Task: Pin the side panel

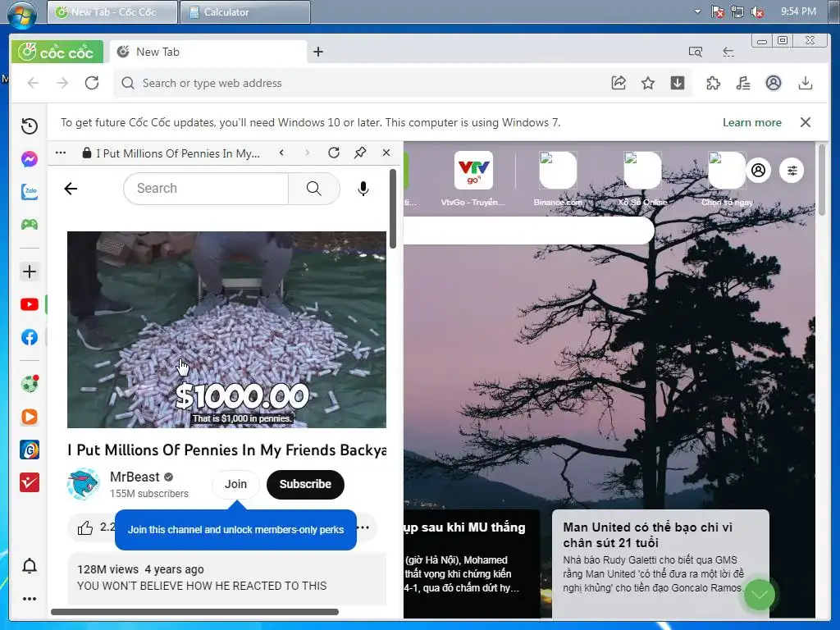Action: click(360, 153)
